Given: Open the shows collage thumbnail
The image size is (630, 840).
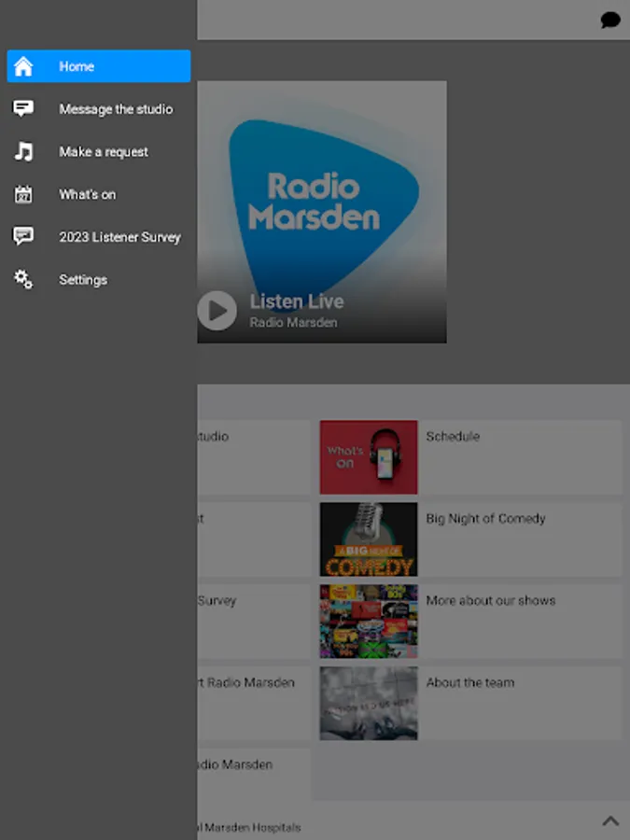Looking at the screenshot, I should click(x=369, y=621).
